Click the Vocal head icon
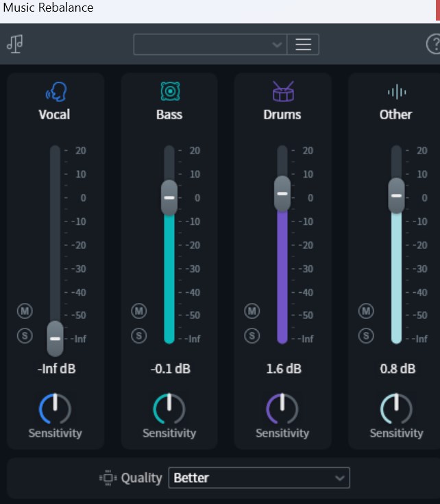 (x=56, y=91)
